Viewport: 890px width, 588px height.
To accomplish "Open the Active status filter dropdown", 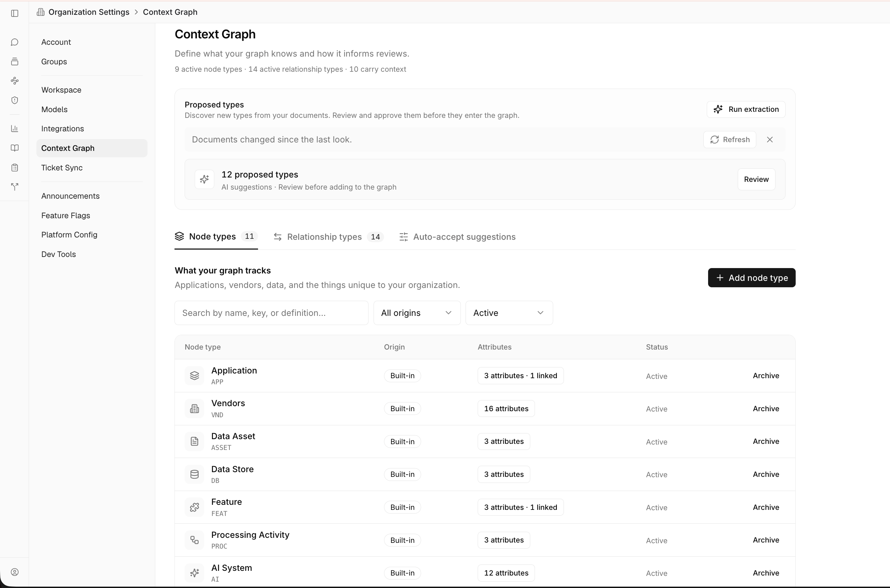I will click(x=509, y=313).
